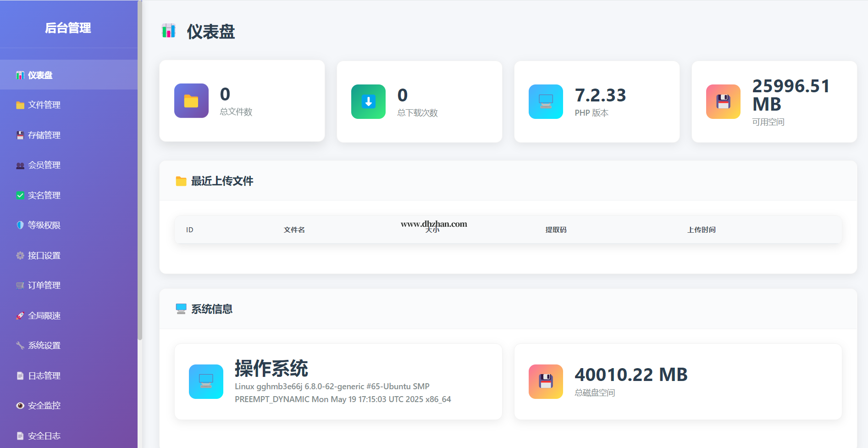Click the 文件名 column header
The image size is (868, 448).
coord(294,230)
